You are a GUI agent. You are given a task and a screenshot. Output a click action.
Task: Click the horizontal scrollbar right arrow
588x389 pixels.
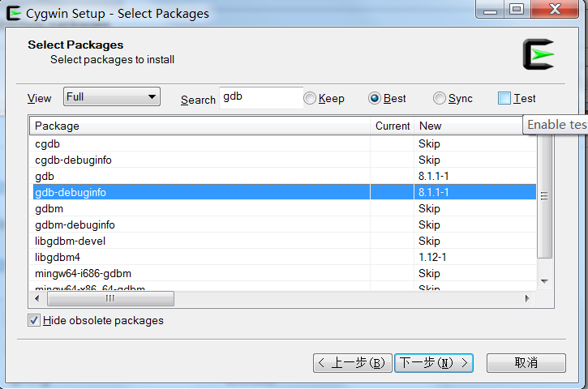click(527, 299)
